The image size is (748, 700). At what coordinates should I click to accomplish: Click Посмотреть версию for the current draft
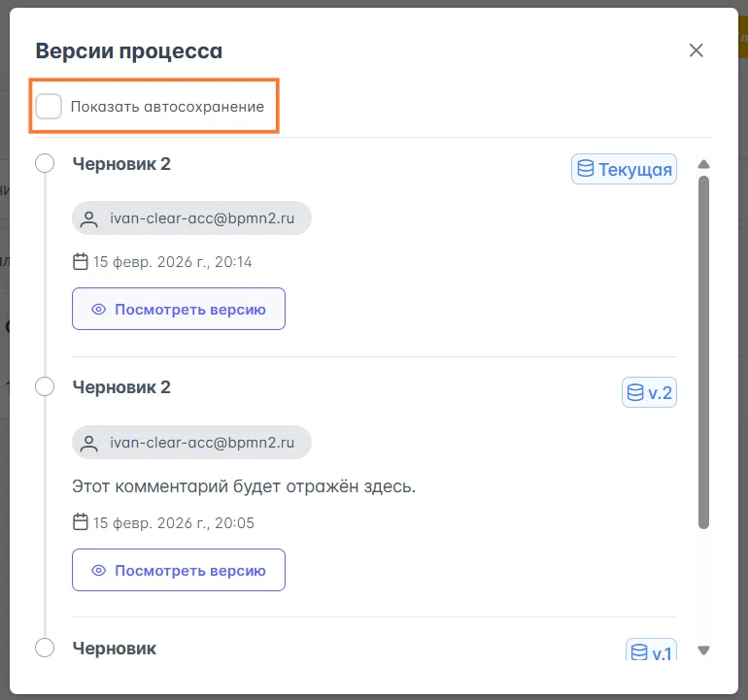179,310
